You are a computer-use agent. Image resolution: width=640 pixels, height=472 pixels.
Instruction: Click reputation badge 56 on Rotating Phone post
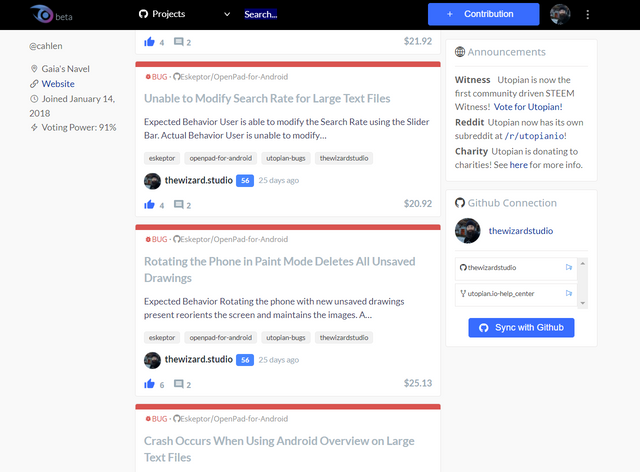coord(245,360)
